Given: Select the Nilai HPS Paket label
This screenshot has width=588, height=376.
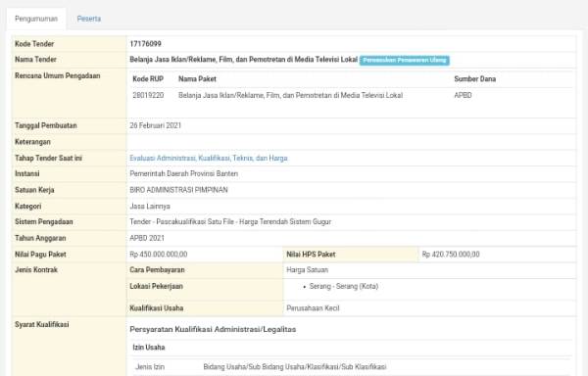Looking at the screenshot, I should pos(311,255).
